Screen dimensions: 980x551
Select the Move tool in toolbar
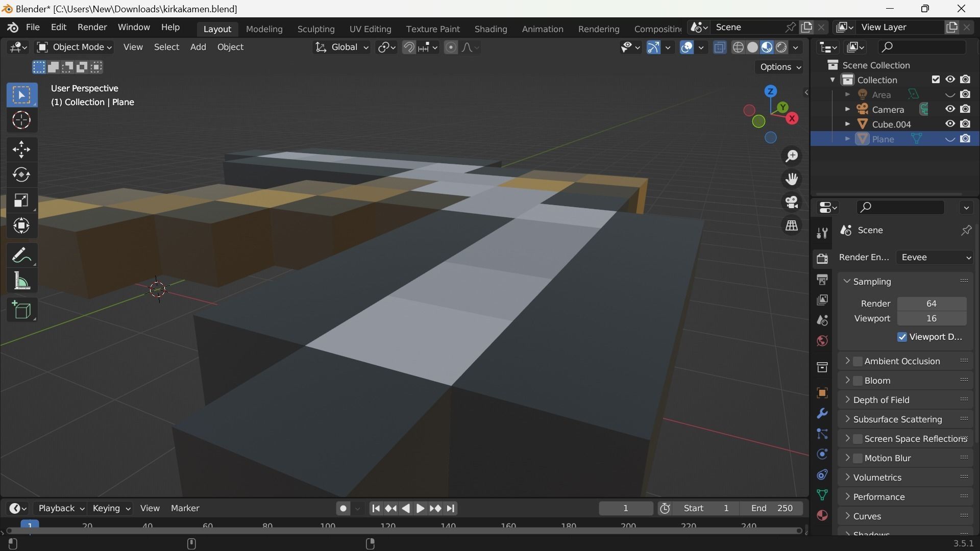(21, 149)
